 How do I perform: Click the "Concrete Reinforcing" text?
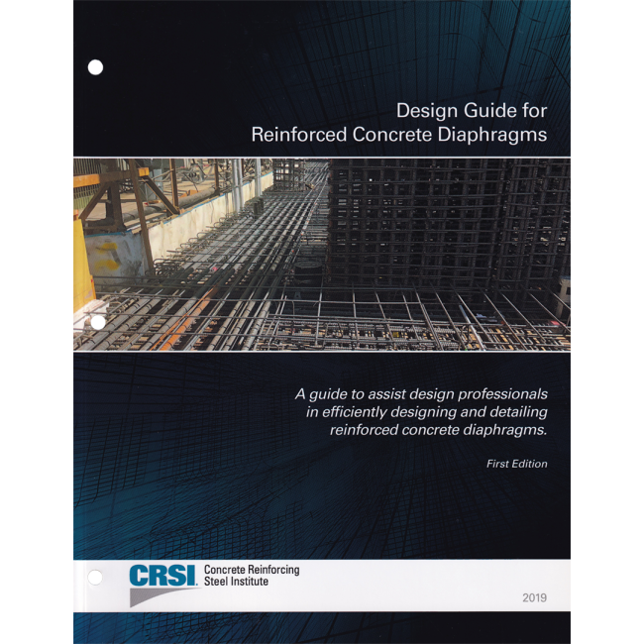(252, 570)
